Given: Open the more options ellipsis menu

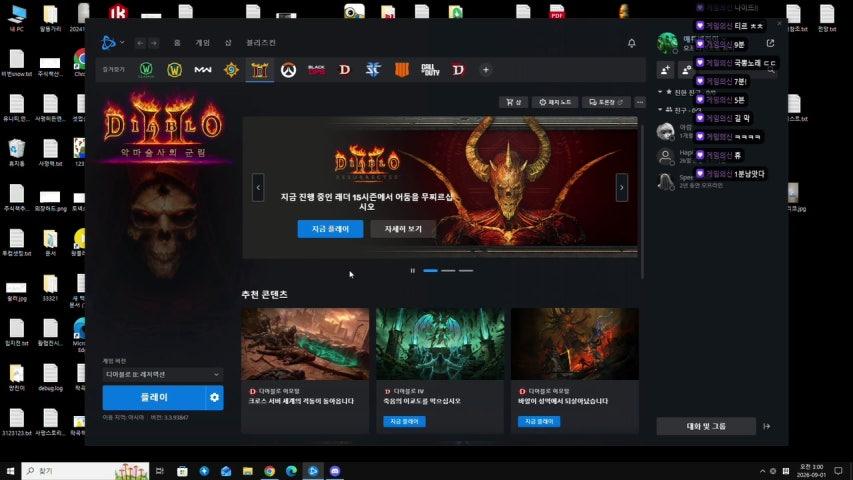Looking at the screenshot, I should pyautogui.click(x=640, y=102).
